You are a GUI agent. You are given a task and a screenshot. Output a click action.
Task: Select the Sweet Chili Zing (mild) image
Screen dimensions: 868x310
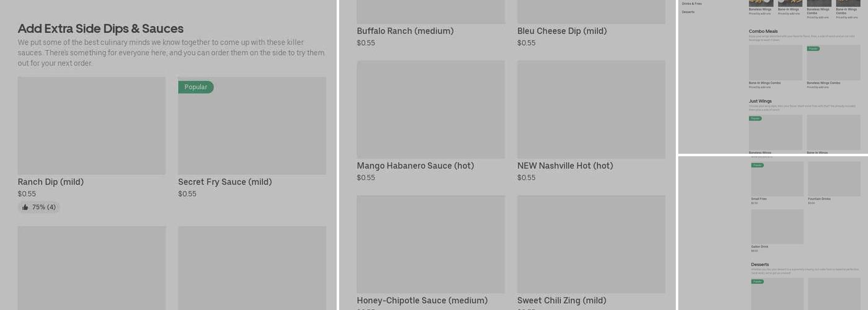point(591,244)
